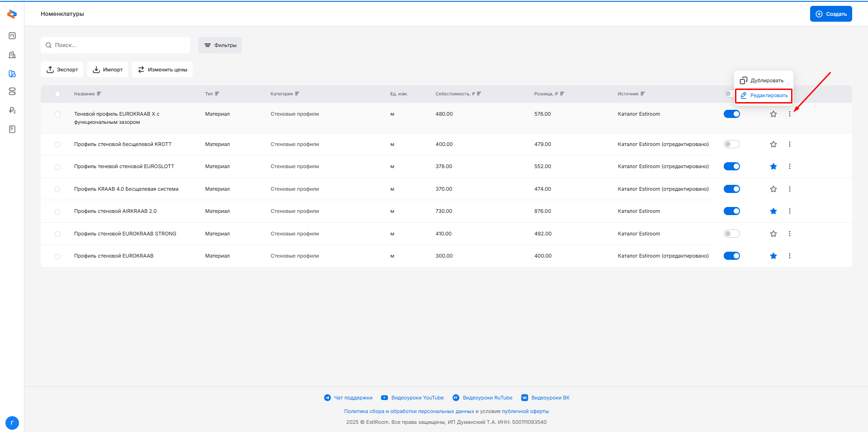Open the Фильтры filter panel
Screen dimensions: 868x432
click(x=220, y=45)
